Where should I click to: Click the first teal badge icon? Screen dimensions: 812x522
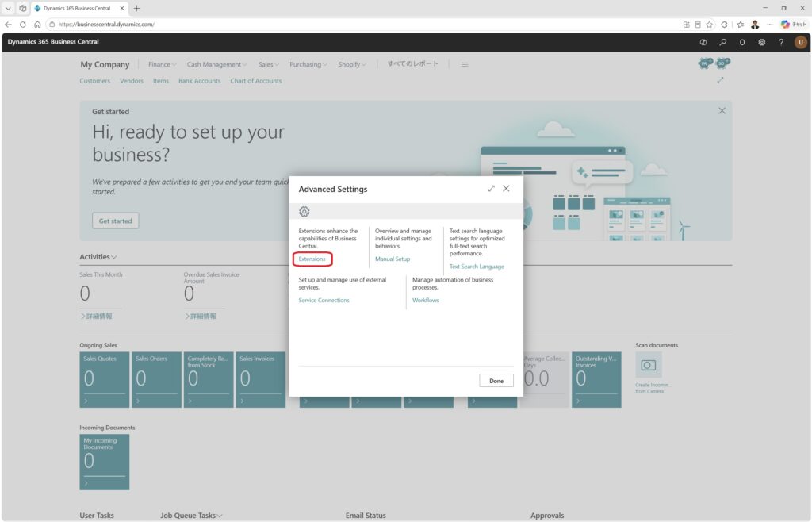pos(705,63)
